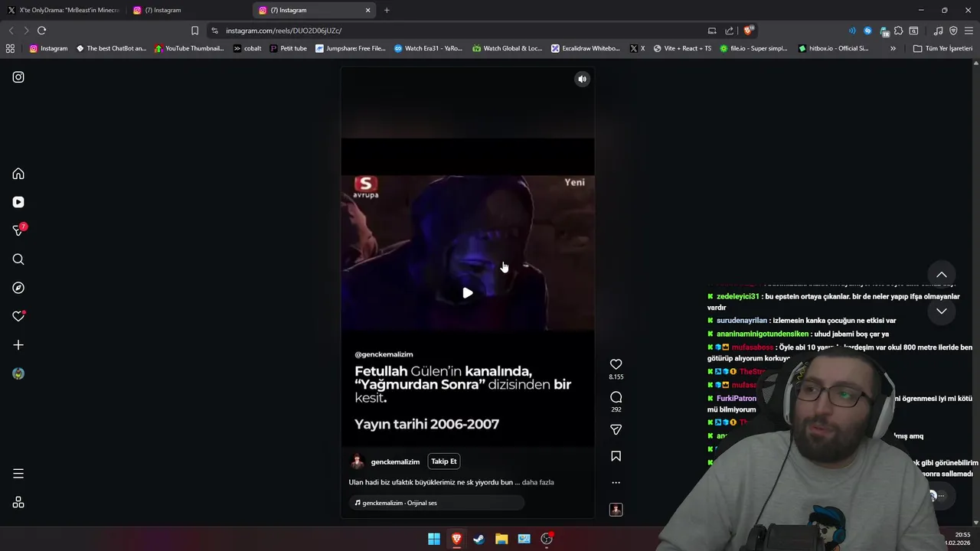Open reel three-dots options menu

point(616,483)
